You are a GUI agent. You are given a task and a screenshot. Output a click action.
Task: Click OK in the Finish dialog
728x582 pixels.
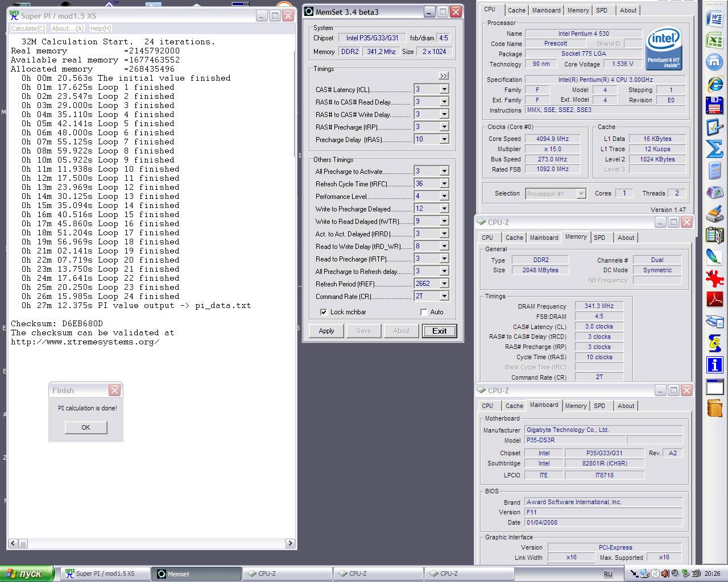[x=86, y=427]
